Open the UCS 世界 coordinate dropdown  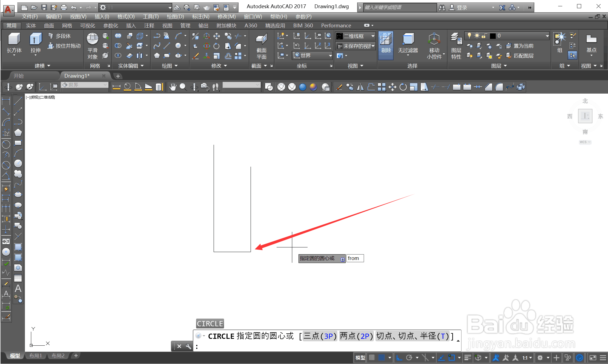click(330, 56)
